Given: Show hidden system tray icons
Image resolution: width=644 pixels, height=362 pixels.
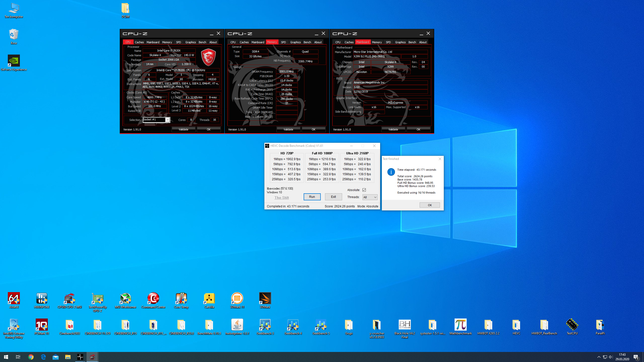Looking at the screenshot, I should pyautogui.click(x=599, y=357).
